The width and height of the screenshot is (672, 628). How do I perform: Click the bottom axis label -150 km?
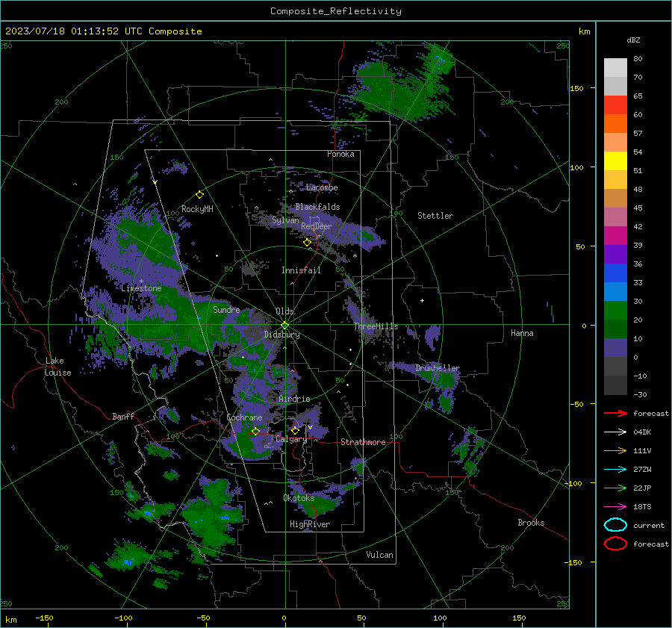click(x=44, y=618)
